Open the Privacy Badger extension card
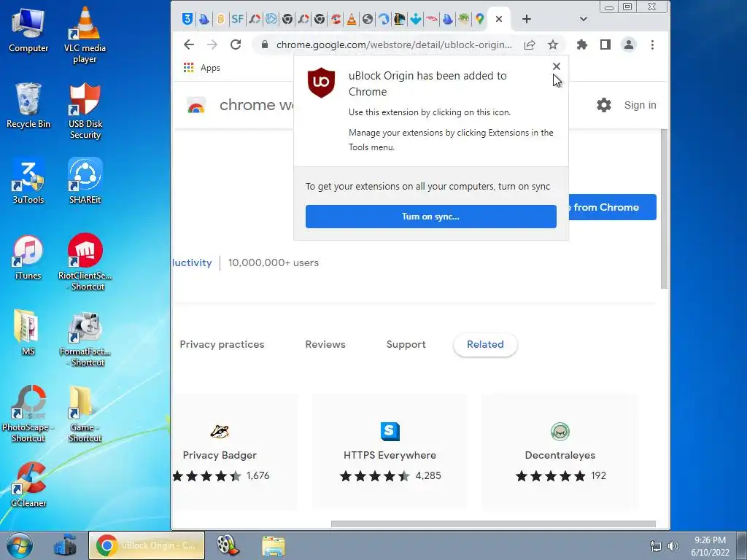Image resolution: width=747 pixels, height=560 pixels. click(x=235, y=451)
